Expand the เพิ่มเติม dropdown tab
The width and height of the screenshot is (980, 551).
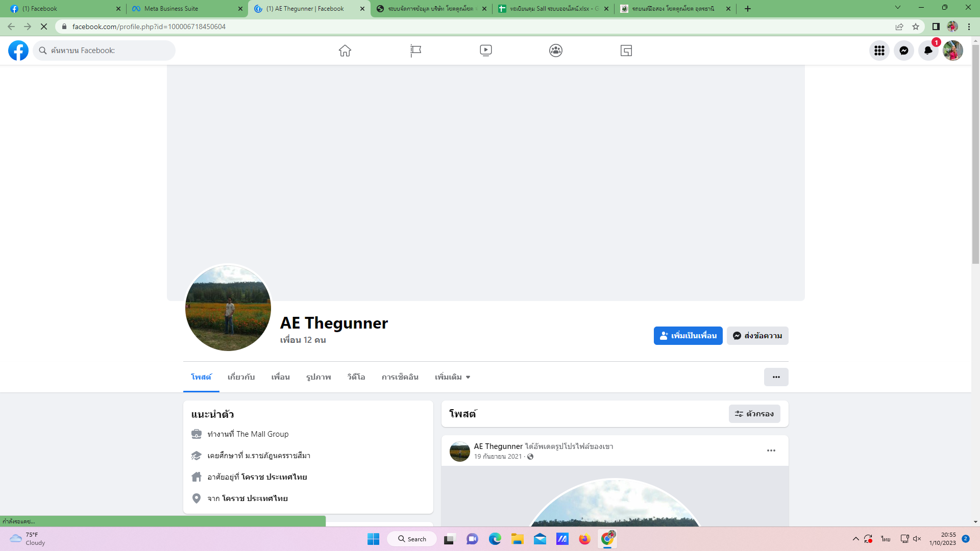tap(452, 377)
